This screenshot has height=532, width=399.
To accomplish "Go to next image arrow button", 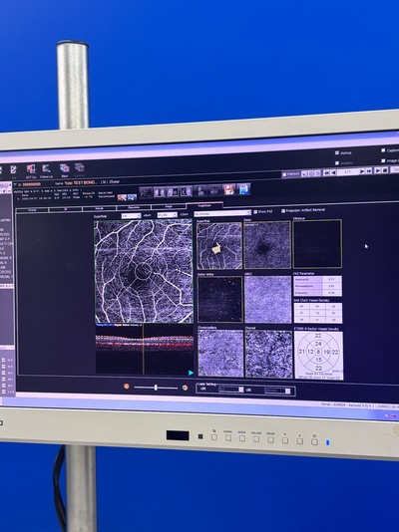I will tap(362, 171).
